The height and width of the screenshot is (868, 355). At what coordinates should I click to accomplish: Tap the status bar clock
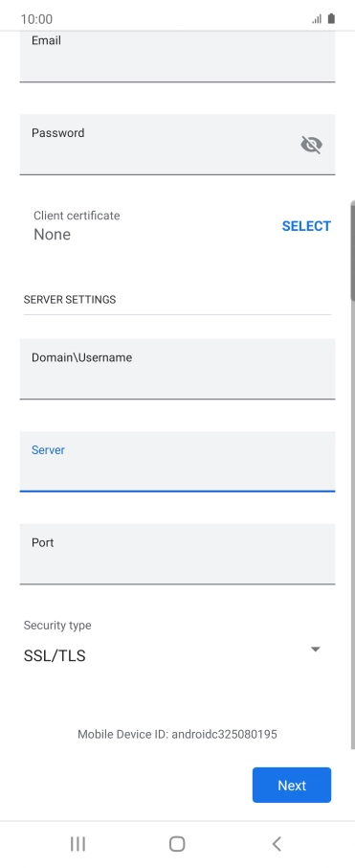coord(36,19)
